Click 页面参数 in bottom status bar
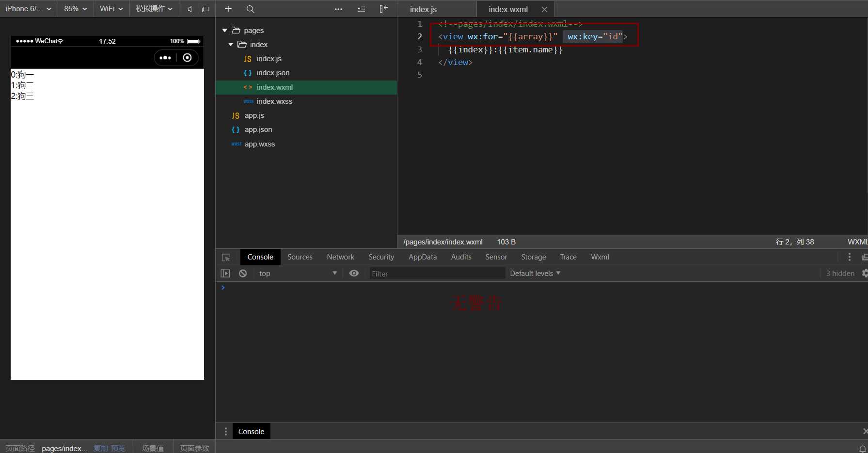Viewport: 868px width, 453px height. 194,449
